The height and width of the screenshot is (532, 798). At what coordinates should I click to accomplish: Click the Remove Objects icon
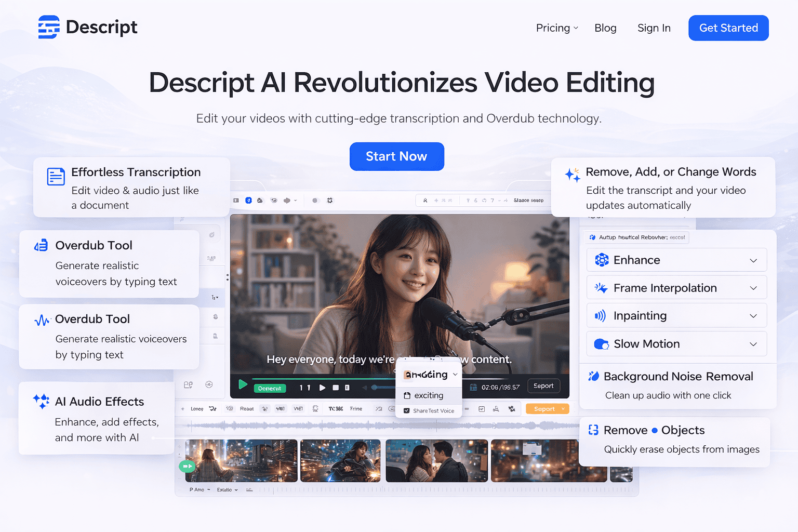pyautogui.click(x=594, y=430)
